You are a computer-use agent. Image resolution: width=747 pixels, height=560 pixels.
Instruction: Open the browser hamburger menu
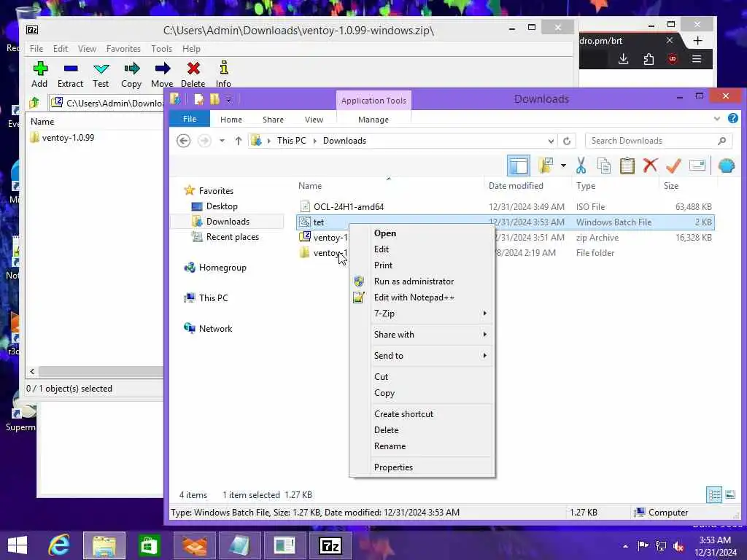[697, 59]
